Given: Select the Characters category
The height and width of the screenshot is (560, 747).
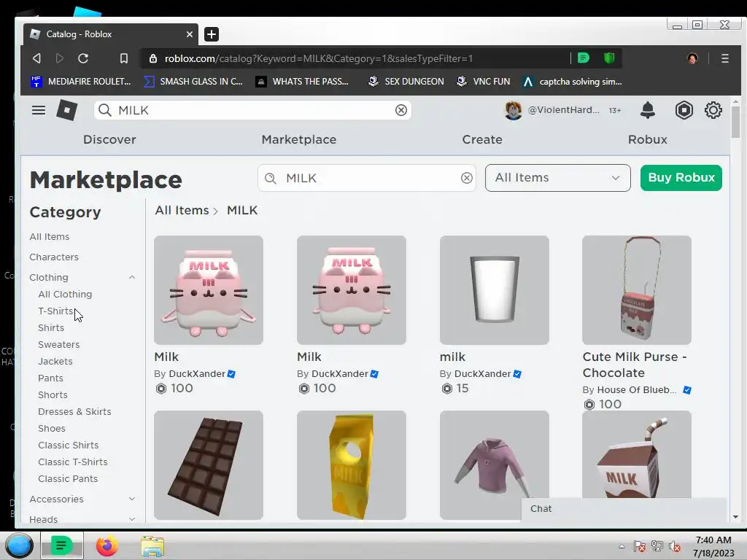Looking at the screenshot, I should (54, 257).
